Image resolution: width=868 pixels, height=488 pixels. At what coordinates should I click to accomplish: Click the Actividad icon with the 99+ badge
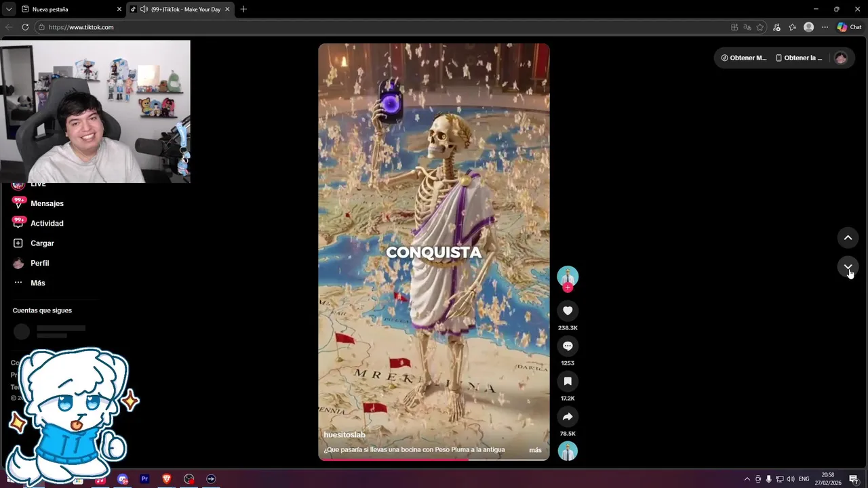tap(18, 223)
